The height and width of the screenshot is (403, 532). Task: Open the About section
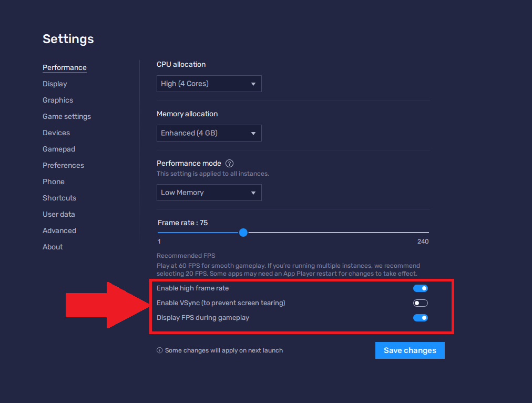(52, 246)
